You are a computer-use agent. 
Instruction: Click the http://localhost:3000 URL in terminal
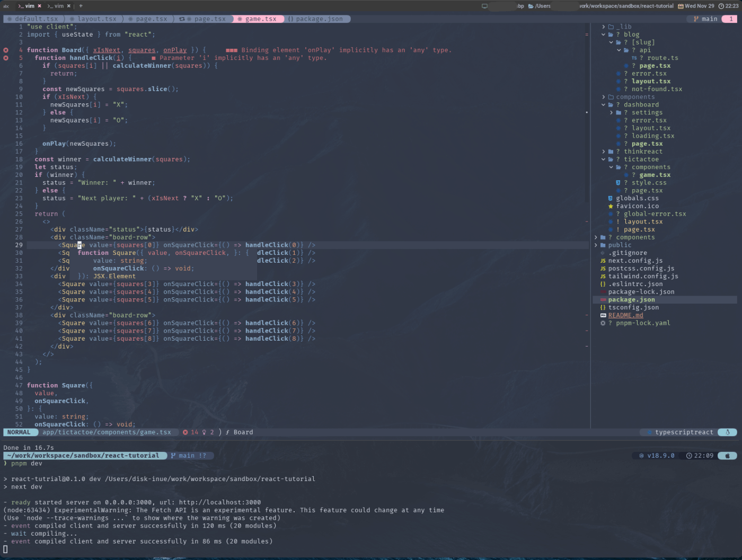coord(220,502)
